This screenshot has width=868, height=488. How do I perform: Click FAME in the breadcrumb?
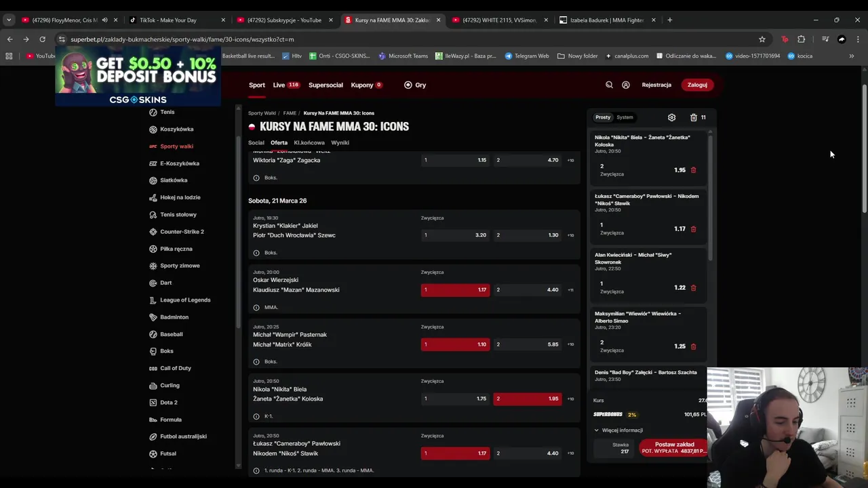point(290,113)
